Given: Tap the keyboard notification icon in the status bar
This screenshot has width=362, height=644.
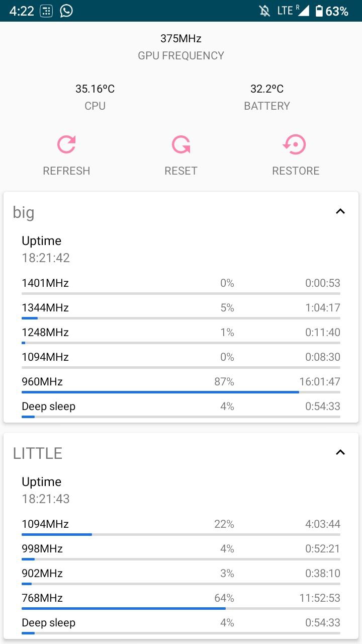Looking at the screenshot, I should coord(46,11).
